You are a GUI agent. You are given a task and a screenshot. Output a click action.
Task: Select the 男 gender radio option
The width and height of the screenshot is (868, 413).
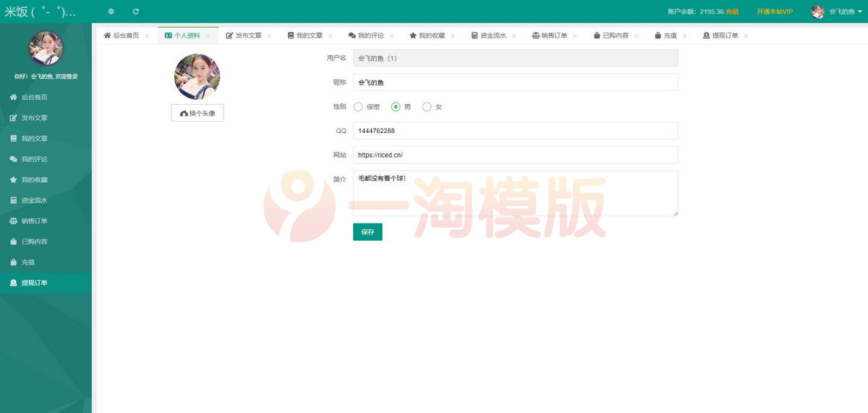(396, 107)
